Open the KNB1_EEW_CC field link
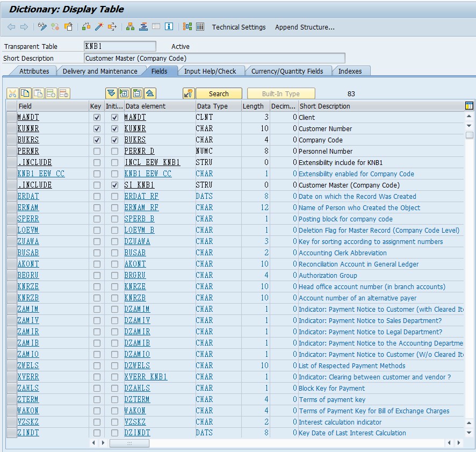The height and width of the screenshot is (452, 476). point(41,174)
